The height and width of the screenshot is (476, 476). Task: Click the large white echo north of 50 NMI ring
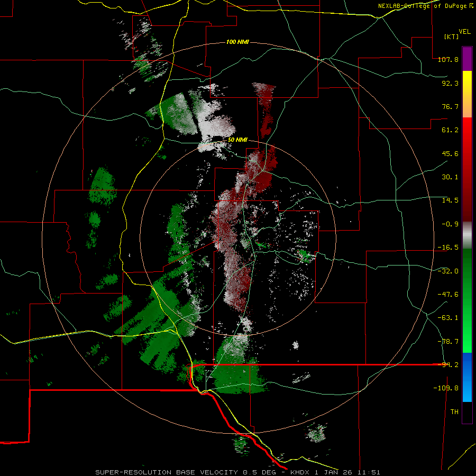click(x=214, y=122)
